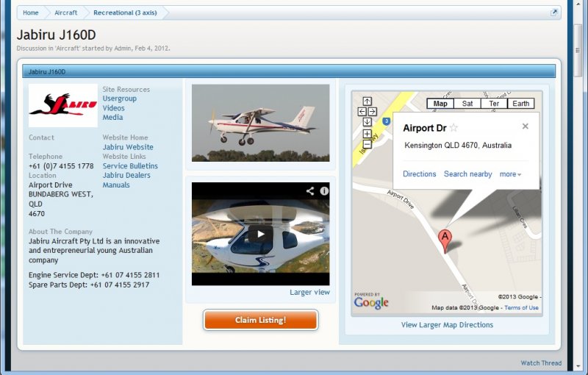Open Jabiru Dealers link

coord(126,175)
